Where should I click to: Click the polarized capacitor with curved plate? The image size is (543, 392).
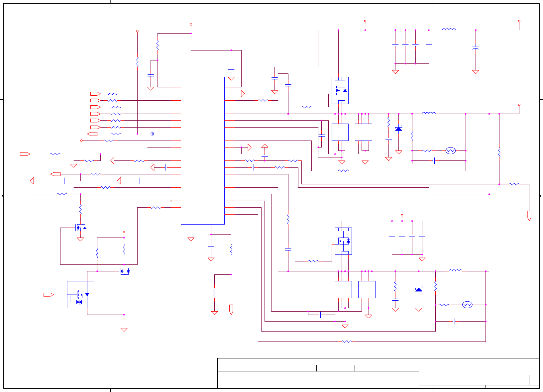(476, 48)
